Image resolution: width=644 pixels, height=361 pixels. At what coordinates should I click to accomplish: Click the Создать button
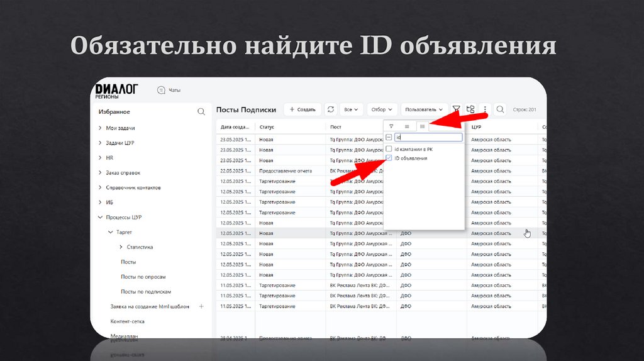tap(303, 109)
